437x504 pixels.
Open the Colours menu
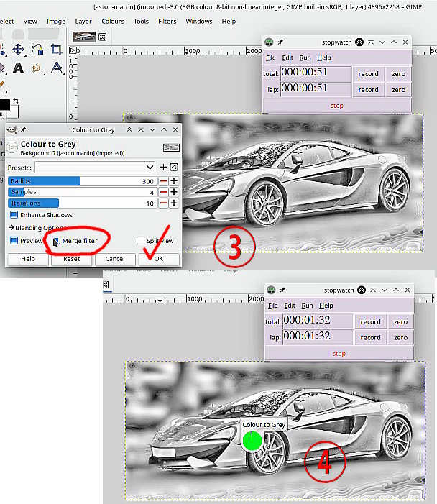click(x=113, y=22)
